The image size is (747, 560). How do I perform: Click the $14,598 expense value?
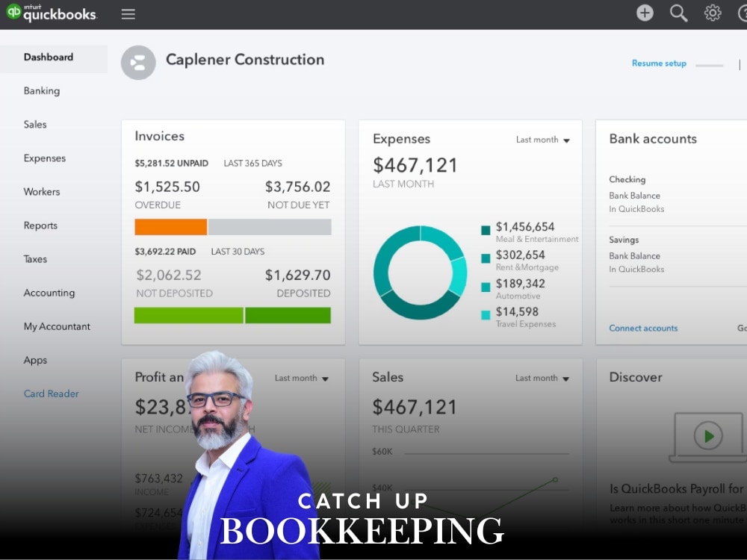click(x=517, y=311)
